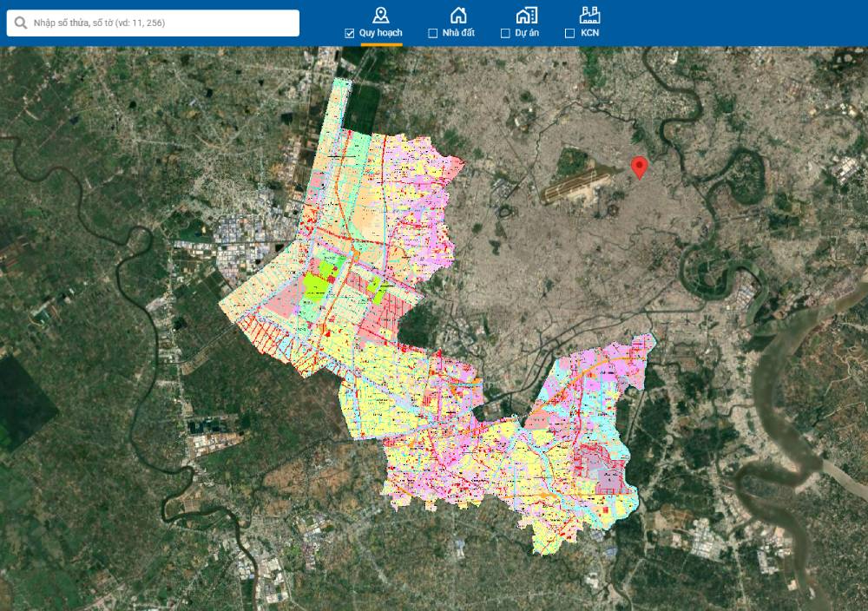This screenshot has width=868, height=611.
Task: Click the Dự án buildings icon
Action: point(525,14)
